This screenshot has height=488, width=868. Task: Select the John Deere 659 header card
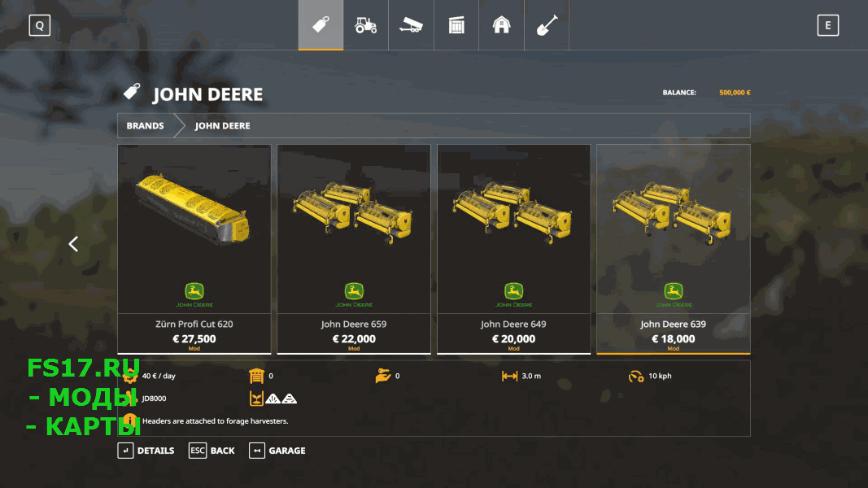pos(354,249)
